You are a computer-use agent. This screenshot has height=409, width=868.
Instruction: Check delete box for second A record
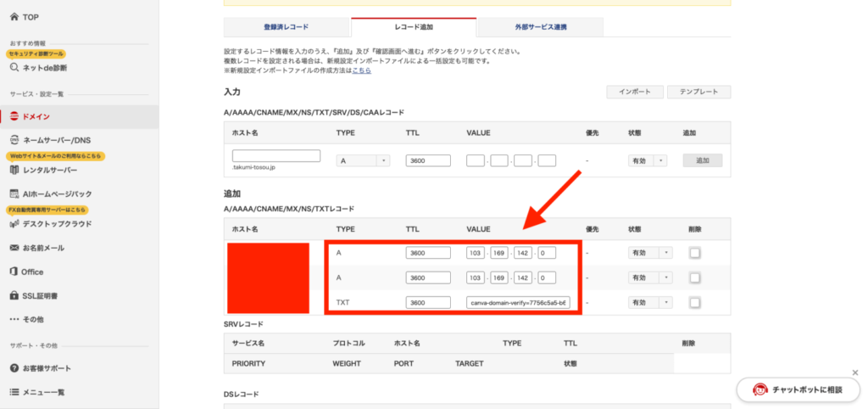(x=695, y=277)
